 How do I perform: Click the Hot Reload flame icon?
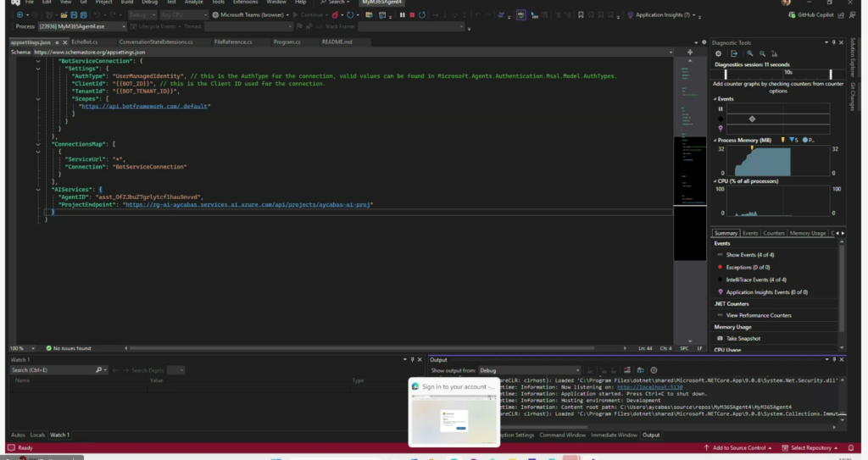pos(335,15)
